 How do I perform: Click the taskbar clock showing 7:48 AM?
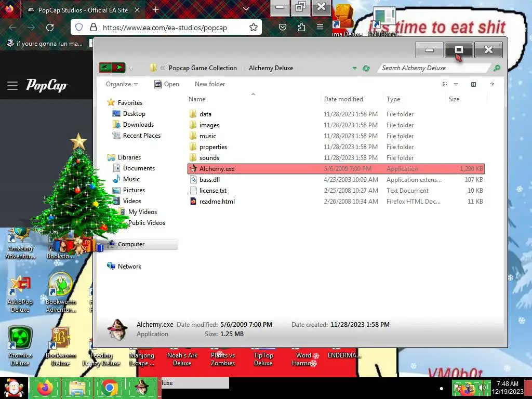pos(507,388)
